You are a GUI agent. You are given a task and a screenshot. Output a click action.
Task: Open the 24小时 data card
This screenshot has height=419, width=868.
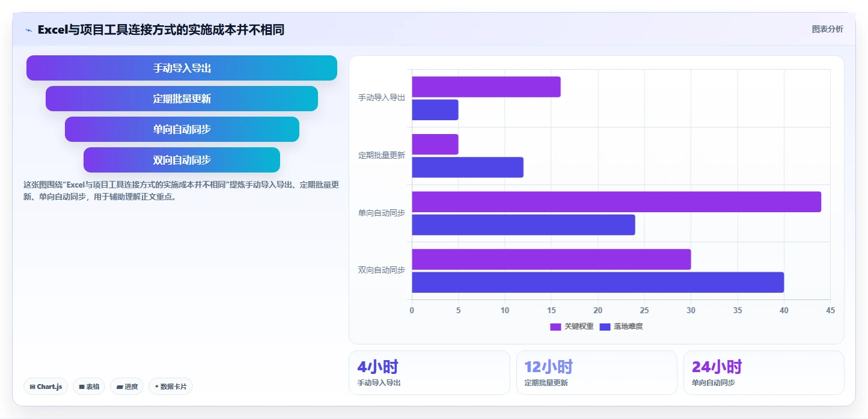(x=763, y=373)
